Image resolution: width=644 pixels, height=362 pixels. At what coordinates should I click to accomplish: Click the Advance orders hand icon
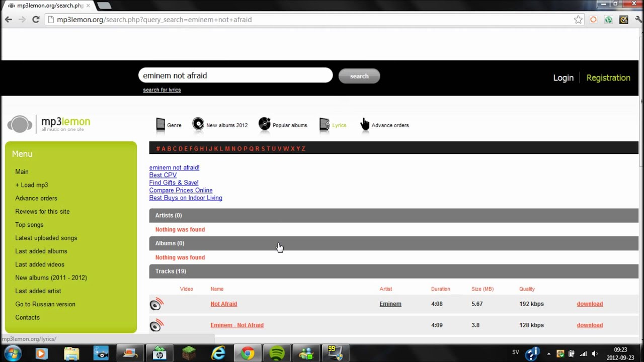(x=365, y=124)
